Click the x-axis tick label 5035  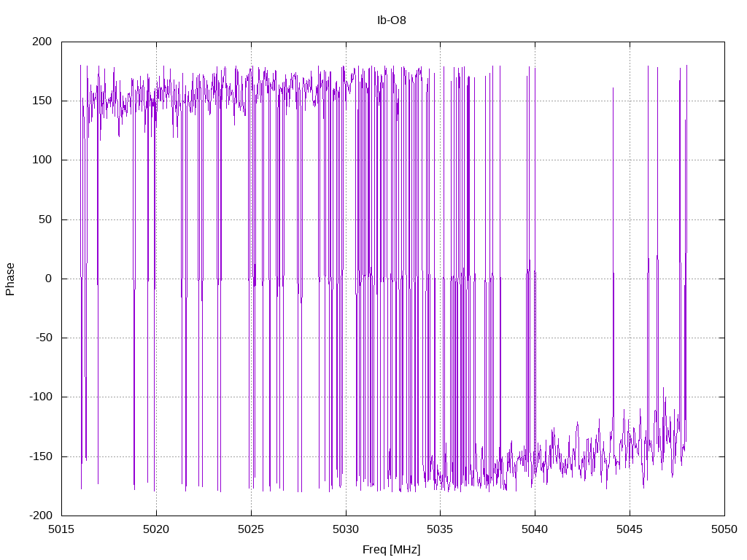point(440,529)
